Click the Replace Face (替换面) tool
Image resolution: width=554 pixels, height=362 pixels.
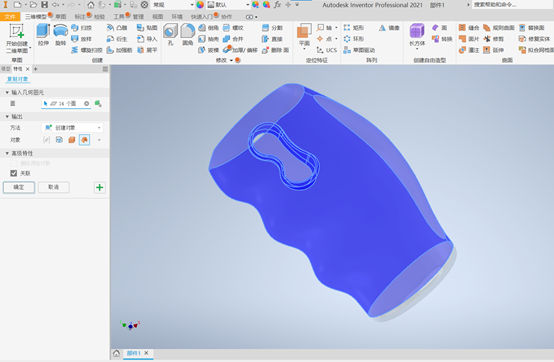click(x=531, y=28)
